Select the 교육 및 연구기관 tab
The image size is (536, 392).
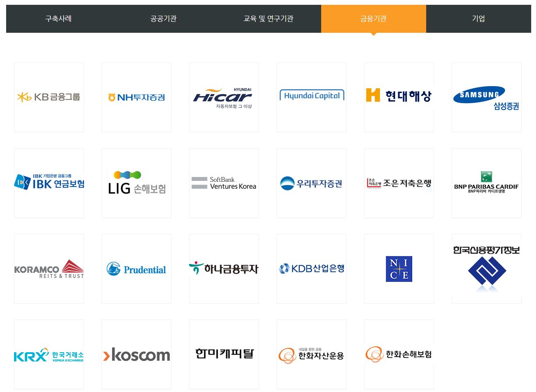(x=268, y=19)
